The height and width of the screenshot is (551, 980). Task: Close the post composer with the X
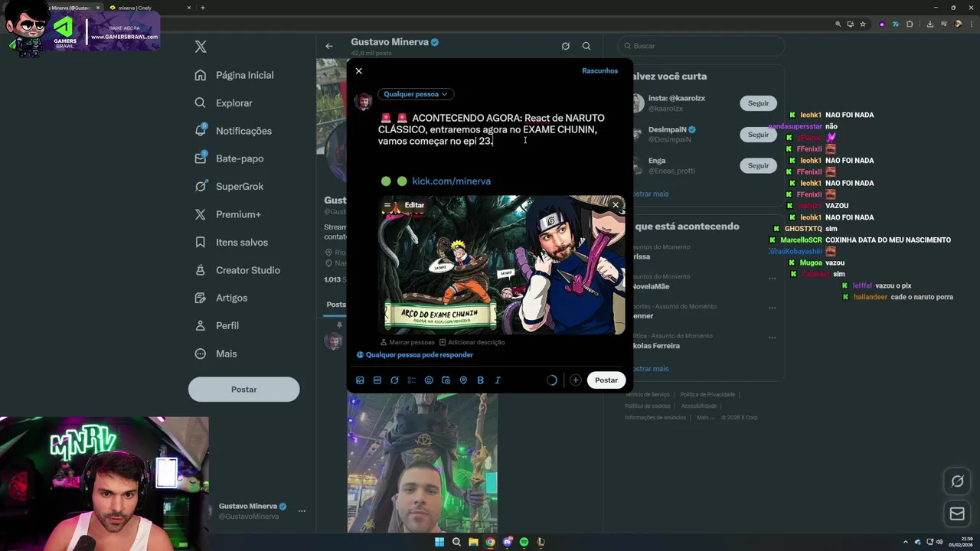pos(358,70)
